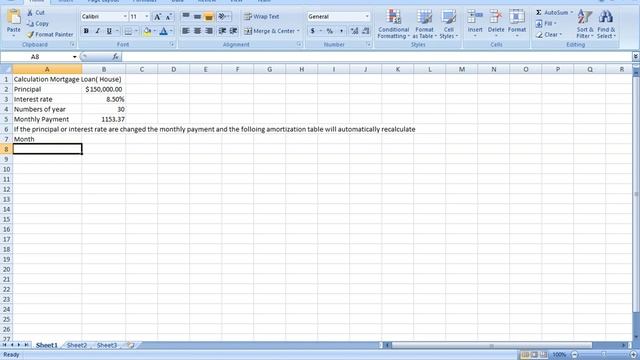This screenshot has height=360, width=640.
Task: Align text left
Action: [186, 31]
